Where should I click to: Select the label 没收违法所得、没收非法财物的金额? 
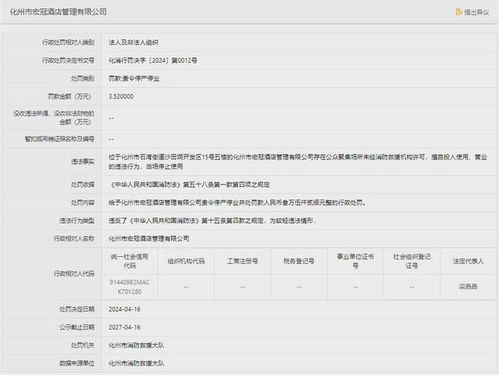click(54, 118)
